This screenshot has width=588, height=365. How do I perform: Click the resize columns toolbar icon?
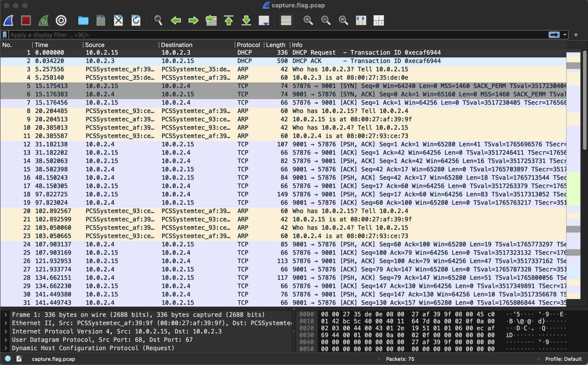(x=361, y=21)
